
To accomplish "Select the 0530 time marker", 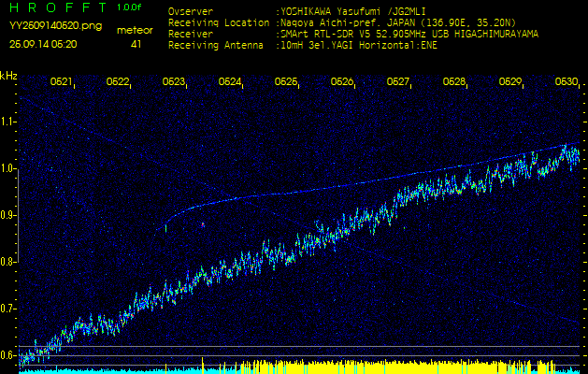I will point(566,82).
